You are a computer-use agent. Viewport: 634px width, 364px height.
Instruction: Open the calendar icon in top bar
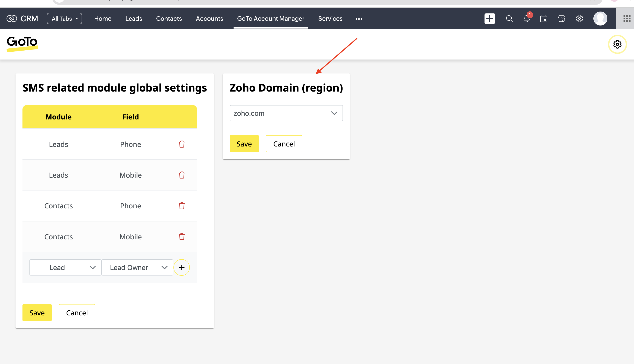coord(544,19)
